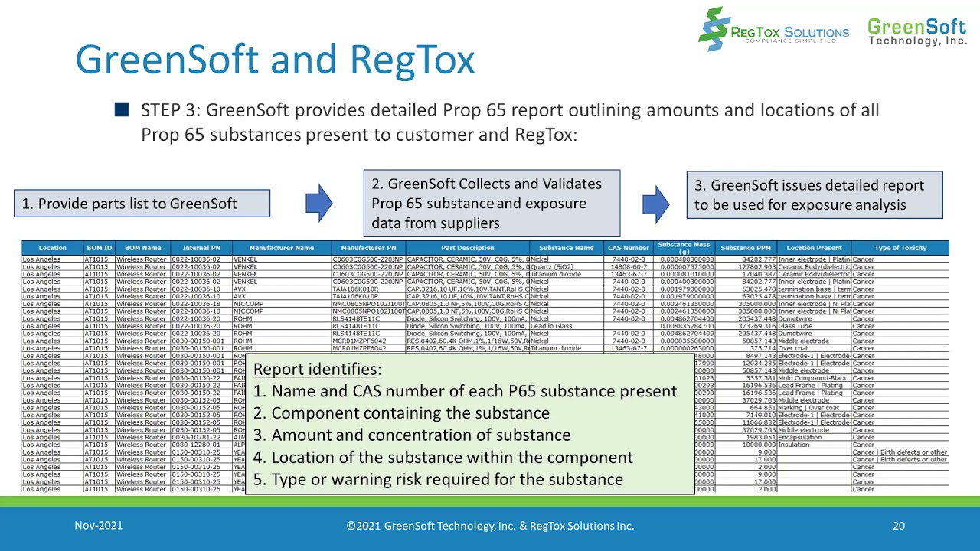Click the 'Location Present' column header
This screenshot has height=551, width=980.
point(814,248)
